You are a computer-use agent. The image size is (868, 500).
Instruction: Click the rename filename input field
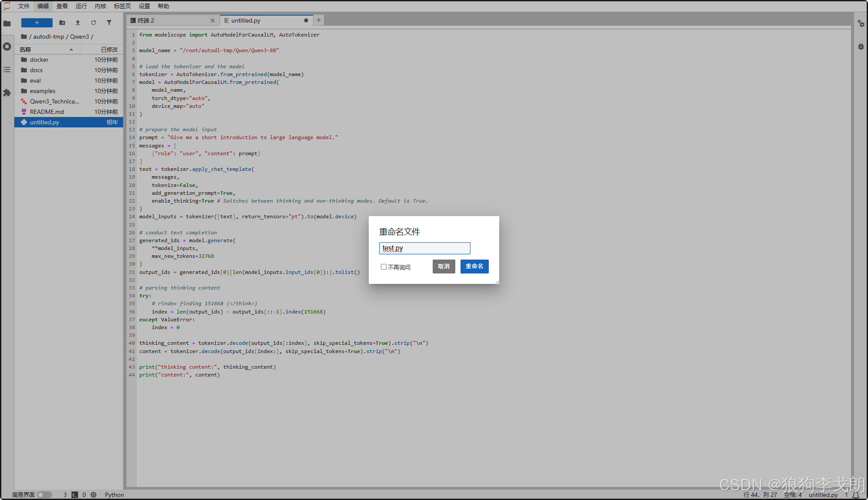point(425,248)
